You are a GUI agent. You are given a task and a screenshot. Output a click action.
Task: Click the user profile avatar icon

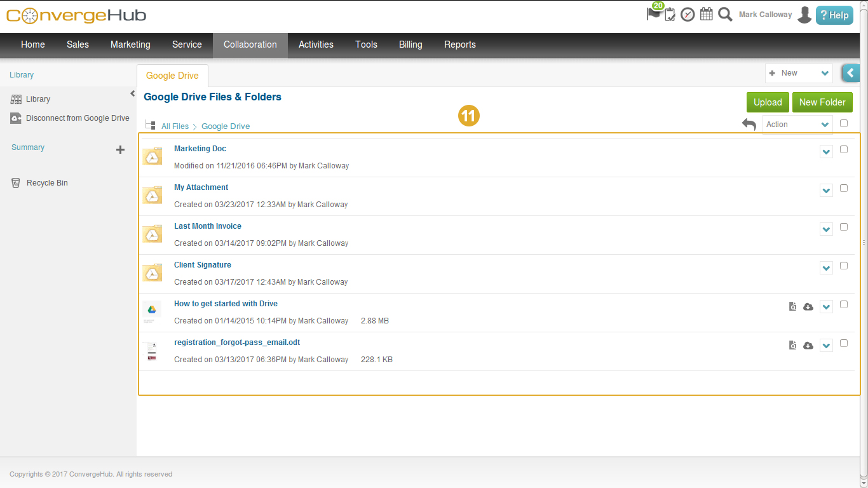[x=804, y=15]
